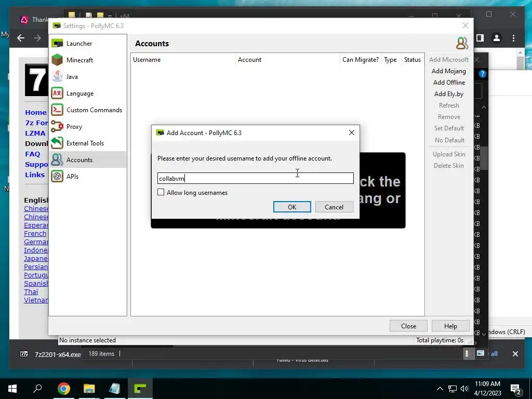The image size is (532, 399).
Task: Open the notification center icon
Action: pos(516,389)
